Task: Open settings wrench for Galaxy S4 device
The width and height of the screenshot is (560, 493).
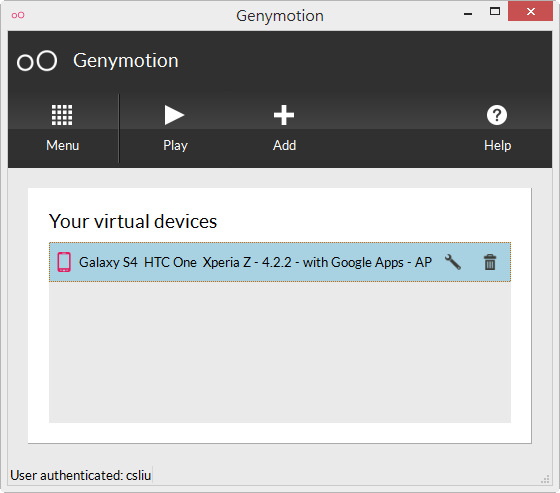Action: (x=452, y=262)
